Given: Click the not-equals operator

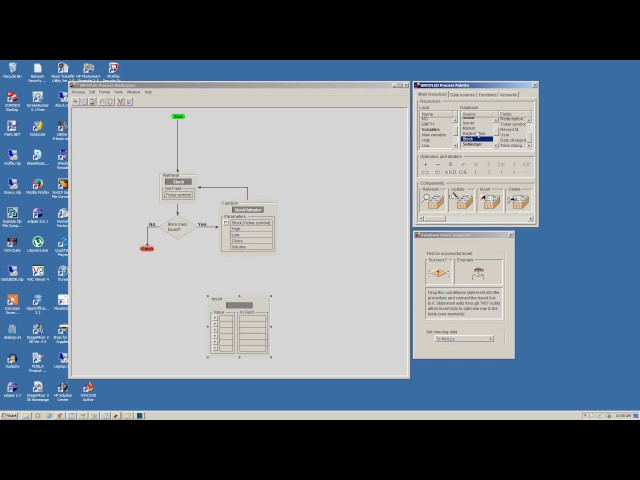Looking at the screenshot, I should [438, 172].
